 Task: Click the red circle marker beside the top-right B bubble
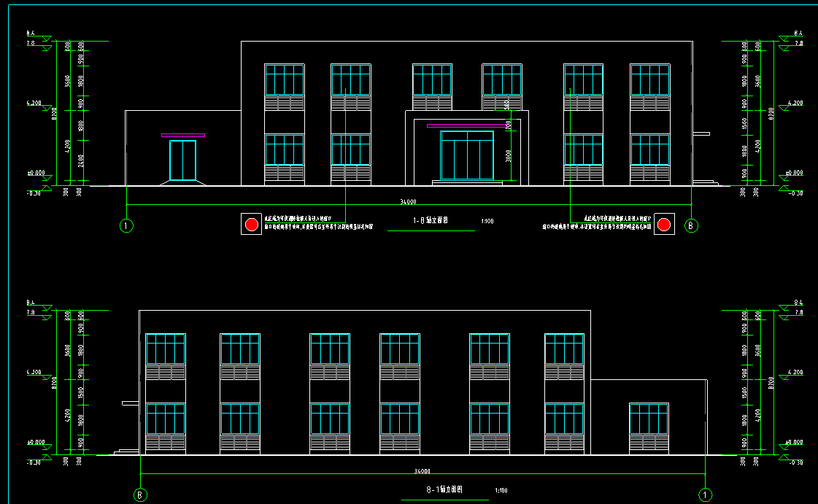(664, 225)
